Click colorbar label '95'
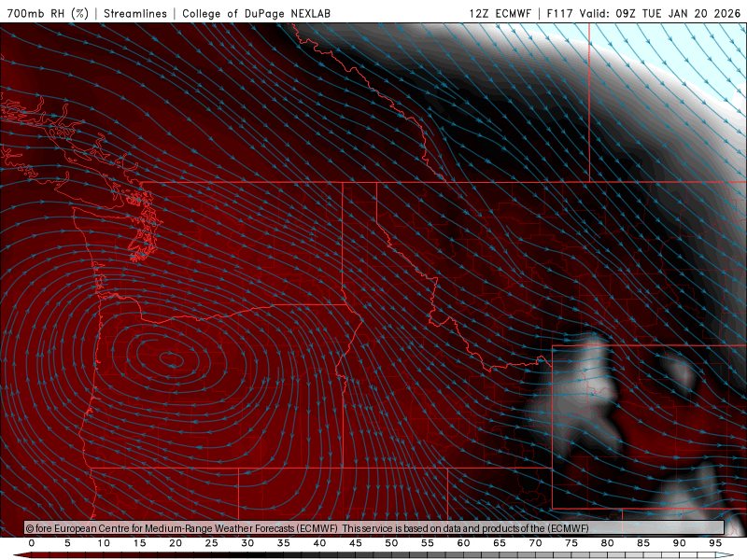 tap(715, 543)
